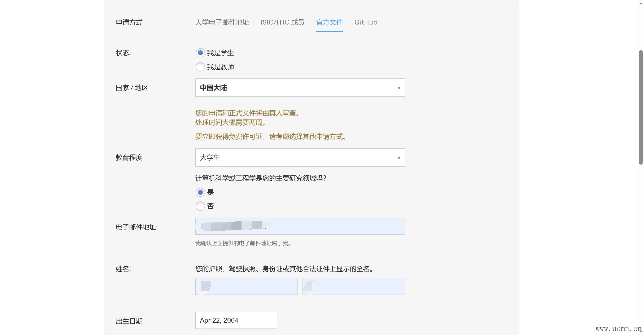This screenshot has width=644, height=335.
Task: Open the GitHub application tab
Action: click(x=366, y=22)
